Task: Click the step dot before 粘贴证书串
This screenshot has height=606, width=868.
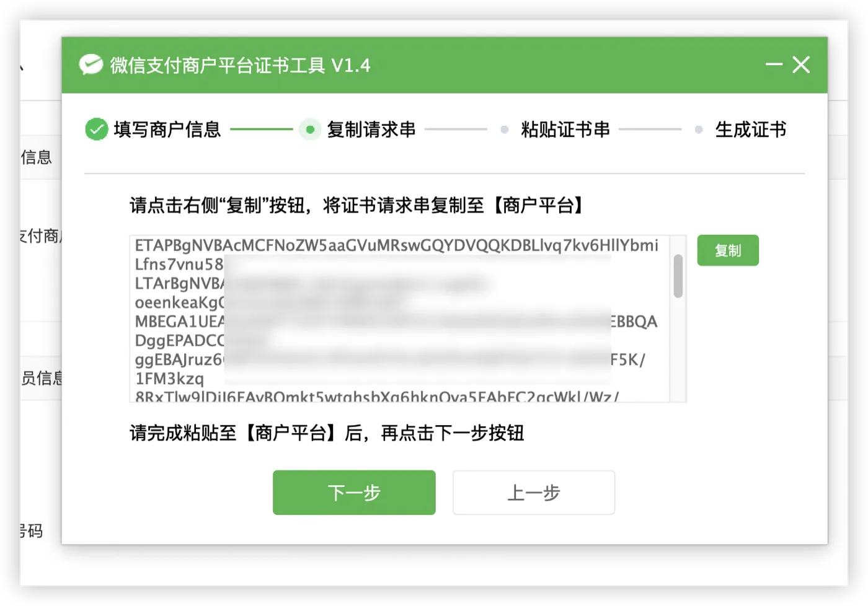Action: (x=505, y=130)
